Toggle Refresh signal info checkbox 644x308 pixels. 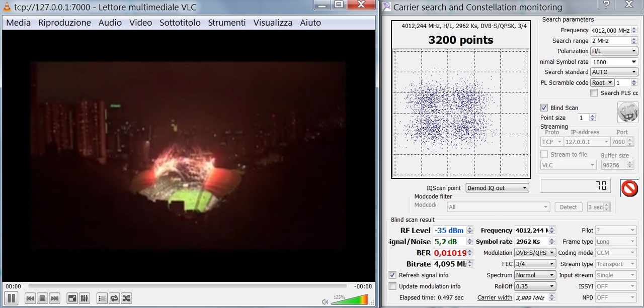[x=392, y=275]
